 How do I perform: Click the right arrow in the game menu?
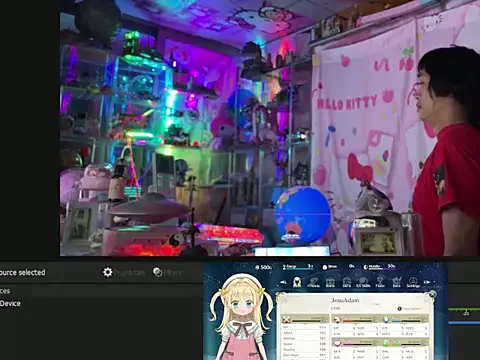click(x=427, y=282)
